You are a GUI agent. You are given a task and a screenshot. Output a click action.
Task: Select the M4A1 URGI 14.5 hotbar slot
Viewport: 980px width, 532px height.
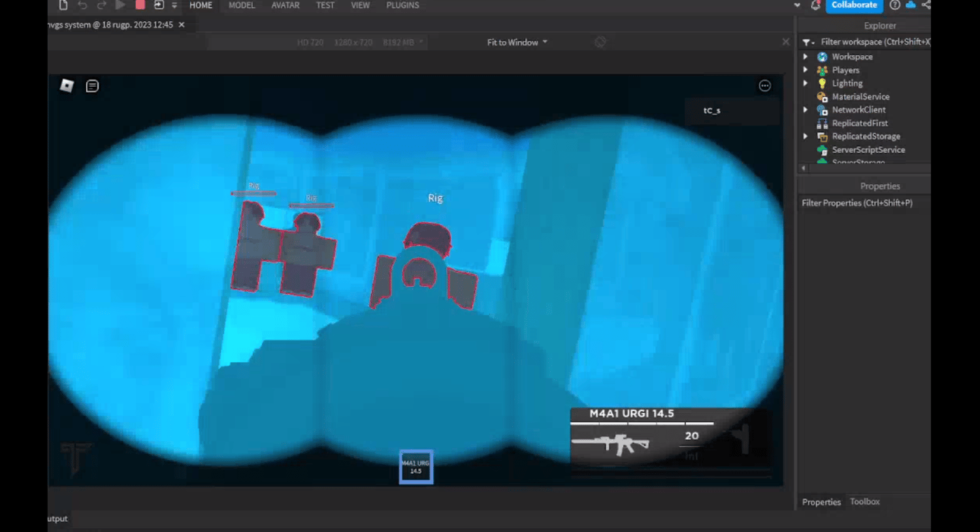click(416, 467)
